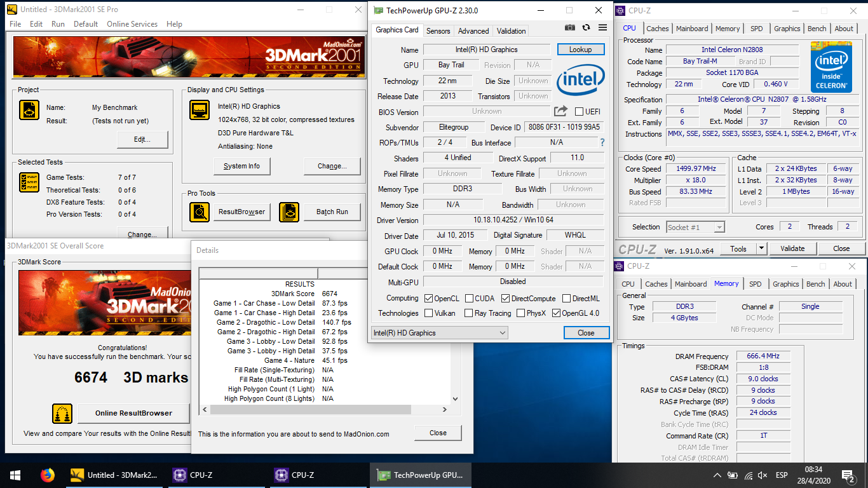Image resolution: width=868 pixels, height=488 pixels.
Task: Open Online Services menu
Action: [x=132, y=24]
